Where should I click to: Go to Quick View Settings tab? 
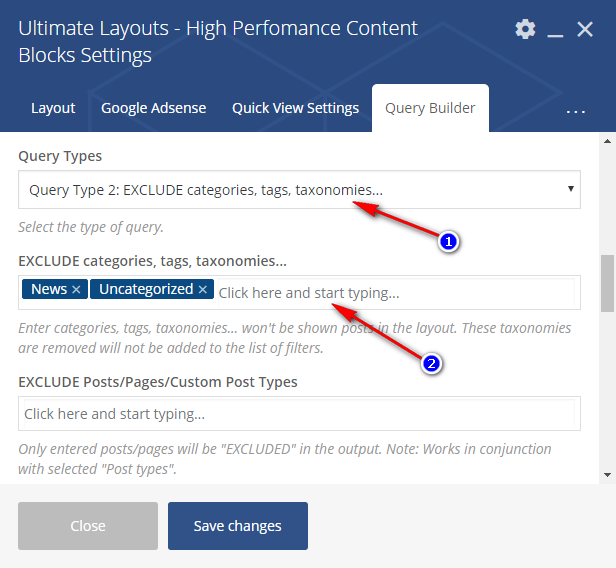tap(295, 108)
